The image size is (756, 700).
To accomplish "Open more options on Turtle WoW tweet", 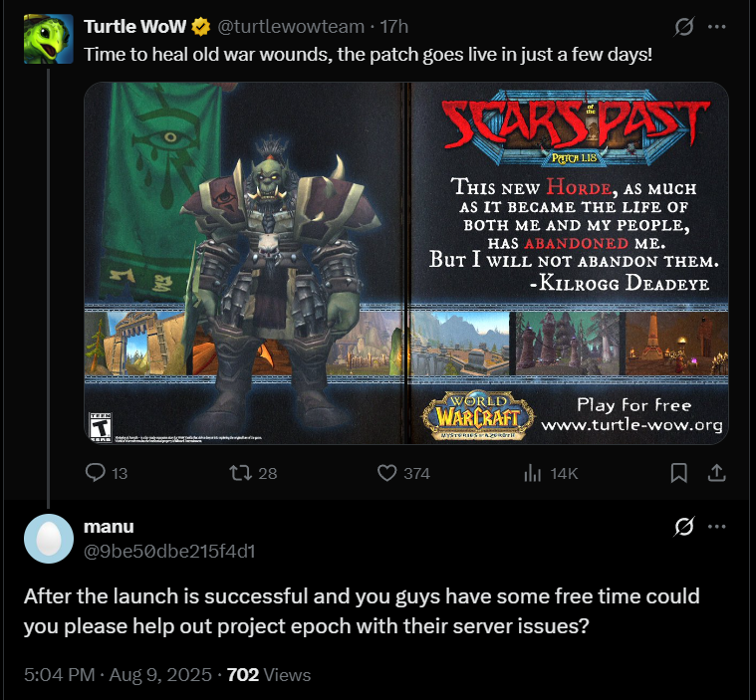I will 717,27.
